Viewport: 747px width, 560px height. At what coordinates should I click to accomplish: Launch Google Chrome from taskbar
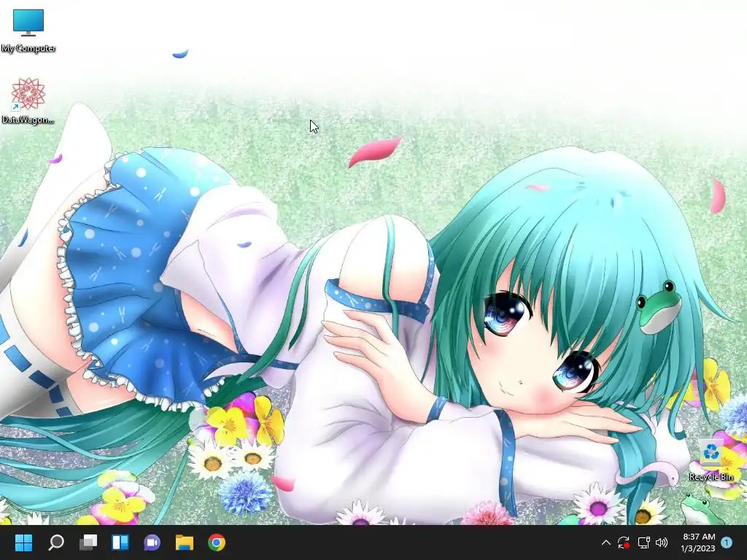click(216, 542)
